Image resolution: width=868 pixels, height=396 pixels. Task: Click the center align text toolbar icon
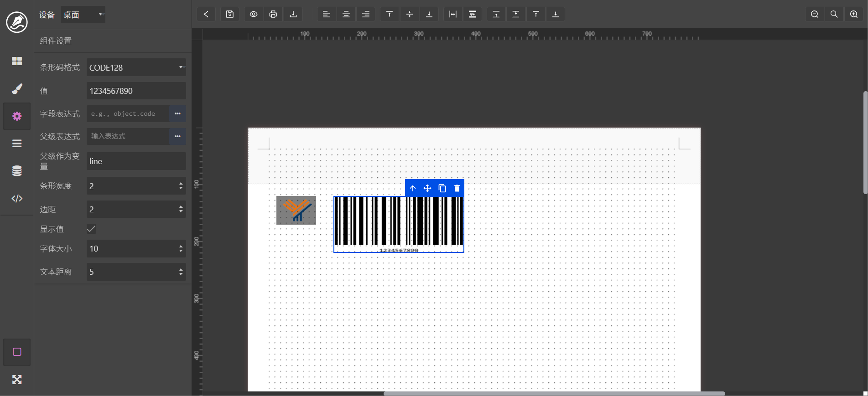pos(346,14)
